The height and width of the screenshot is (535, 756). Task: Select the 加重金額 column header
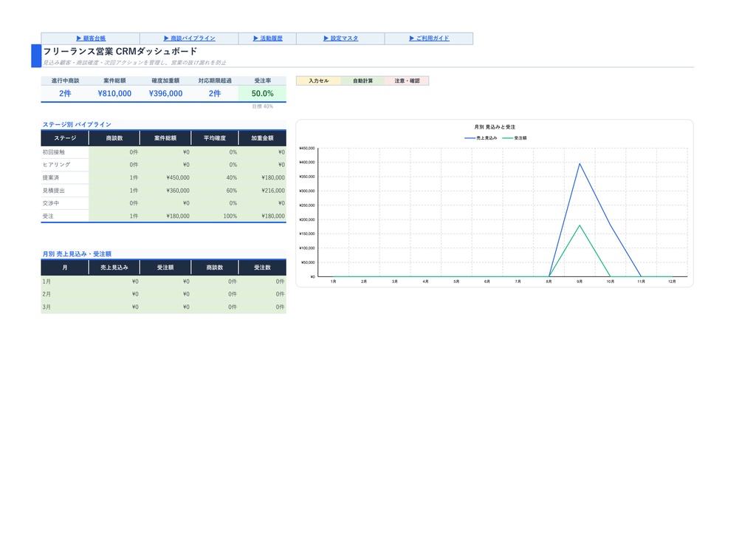coord(262,138)
